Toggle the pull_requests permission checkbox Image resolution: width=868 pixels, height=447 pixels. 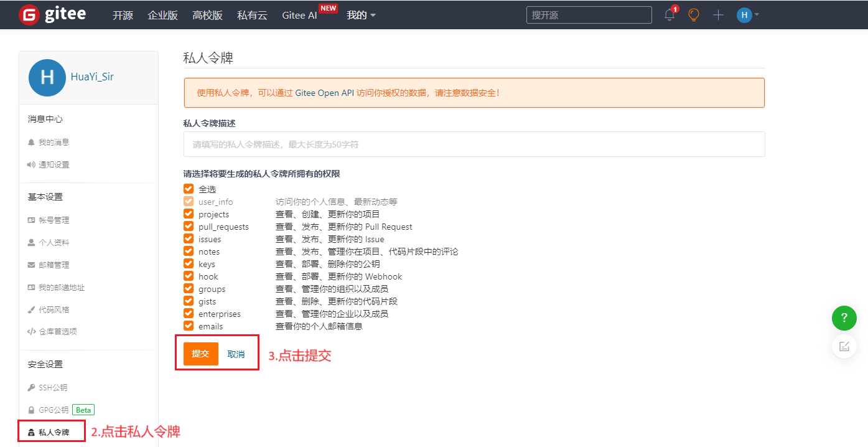click(x=189, y=226)
